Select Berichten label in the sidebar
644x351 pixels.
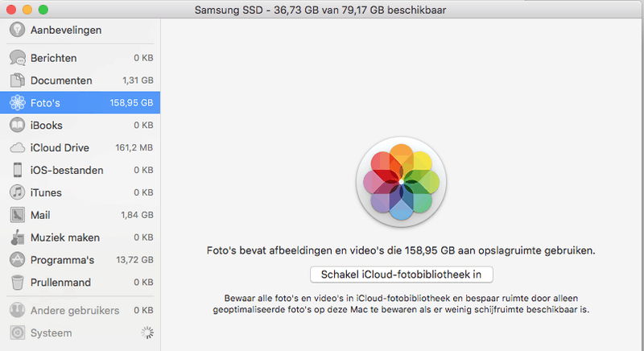coord(53,58)
